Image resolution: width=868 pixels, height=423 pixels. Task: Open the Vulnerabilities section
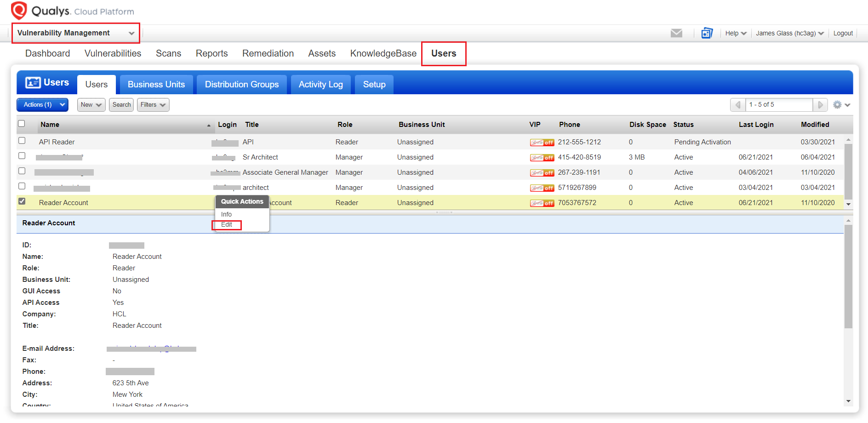tap(113, 53)
